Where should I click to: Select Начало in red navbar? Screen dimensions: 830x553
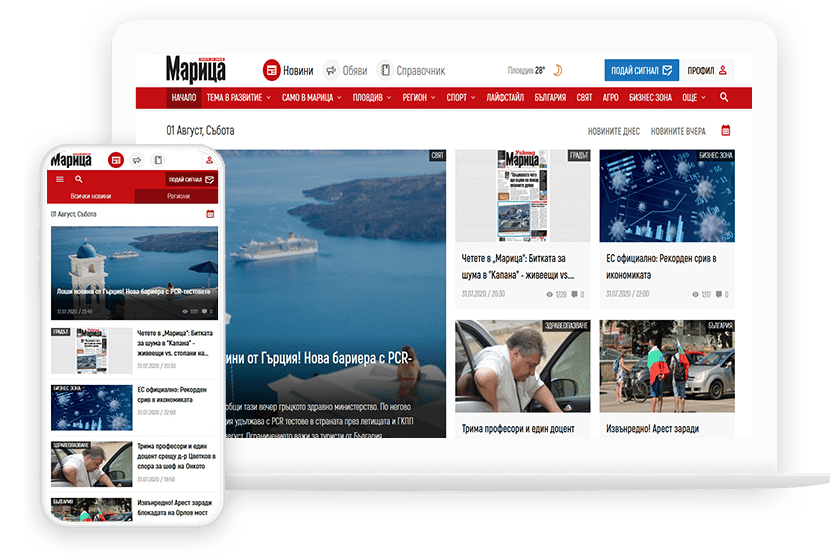pos(184,98)
